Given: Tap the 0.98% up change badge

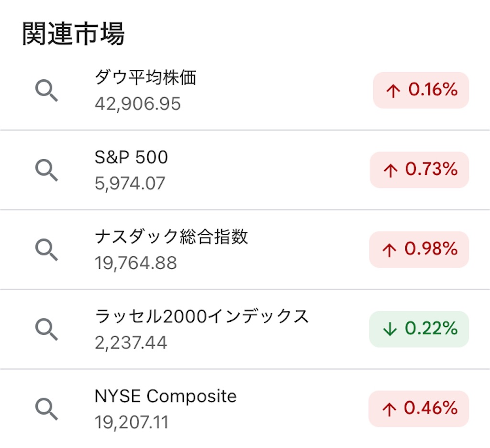Looking at the screenshot, I should pyautogui.click(x=419, y=250).
